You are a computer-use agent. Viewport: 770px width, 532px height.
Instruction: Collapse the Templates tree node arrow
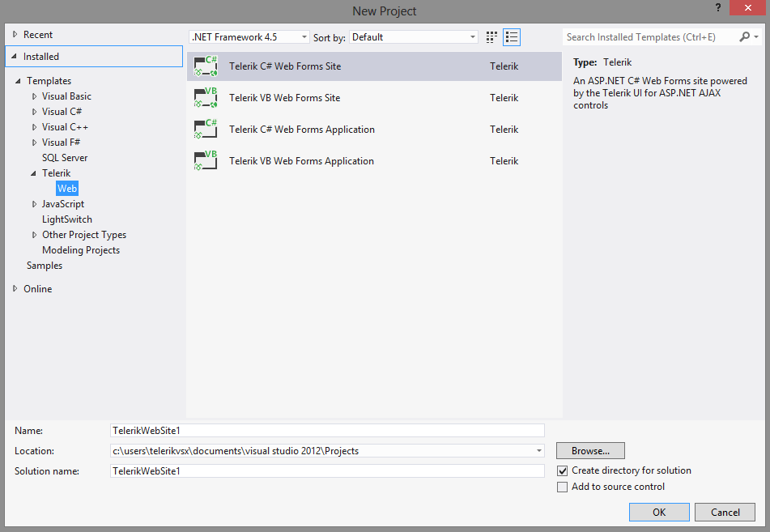point(18,81)
